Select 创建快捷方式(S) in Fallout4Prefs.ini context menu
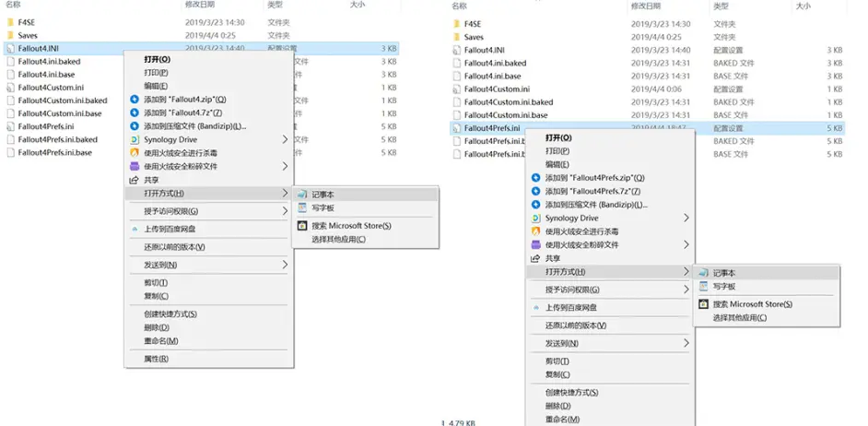The height and width of the screenshot is (426, 868). point(572,393)
